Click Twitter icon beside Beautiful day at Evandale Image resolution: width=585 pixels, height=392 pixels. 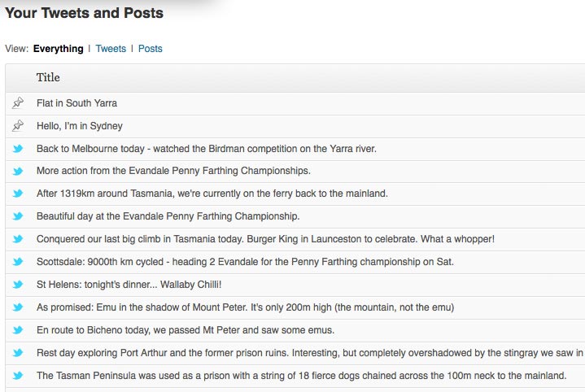(18, 216)
